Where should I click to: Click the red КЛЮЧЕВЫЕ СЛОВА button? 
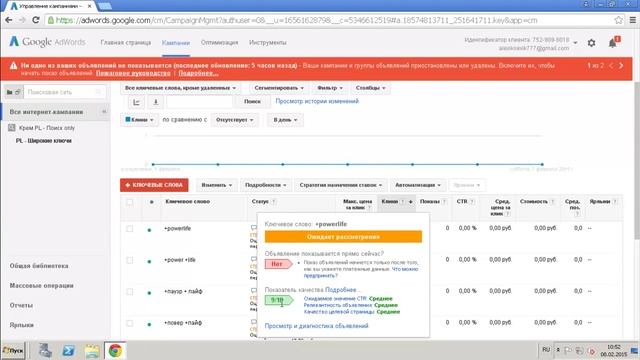pos(154,185)
